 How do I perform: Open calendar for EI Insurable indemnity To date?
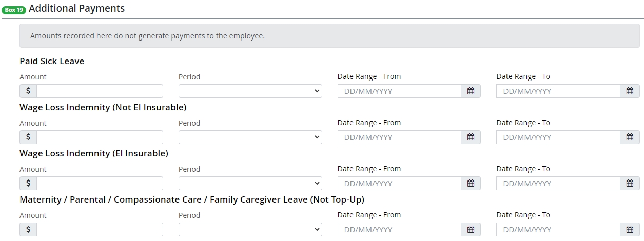tap(630, 184)
